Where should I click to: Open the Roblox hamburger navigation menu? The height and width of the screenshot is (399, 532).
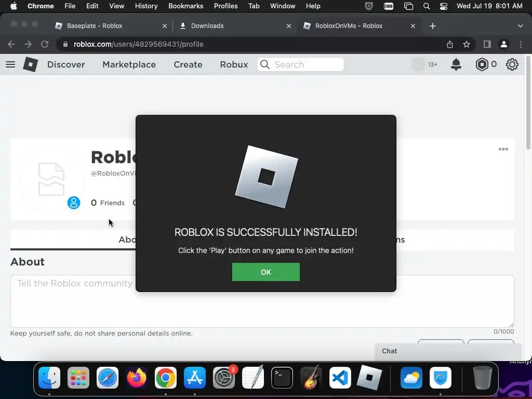pyautogui.click(x=10, y=64)
